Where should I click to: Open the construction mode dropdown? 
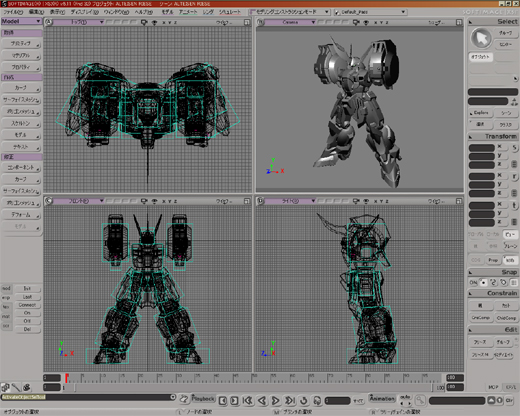pyautogui.click(x=290, y=12)
